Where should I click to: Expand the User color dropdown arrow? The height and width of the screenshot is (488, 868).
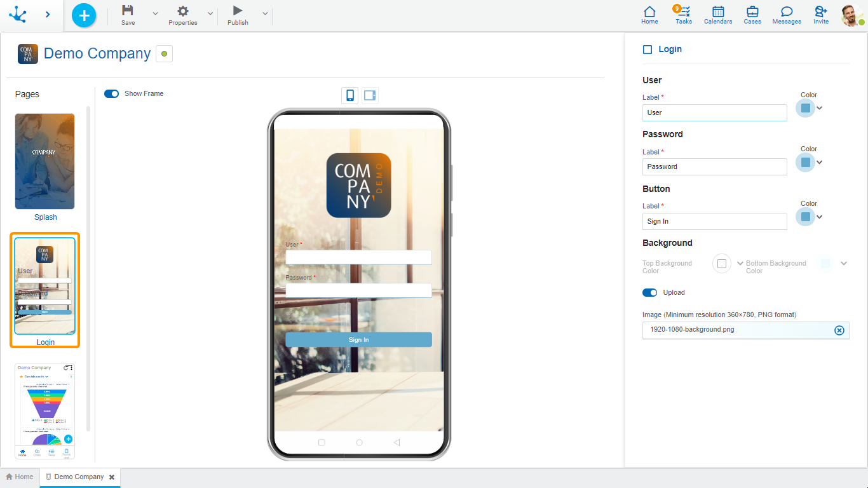(x=820, y=108)
